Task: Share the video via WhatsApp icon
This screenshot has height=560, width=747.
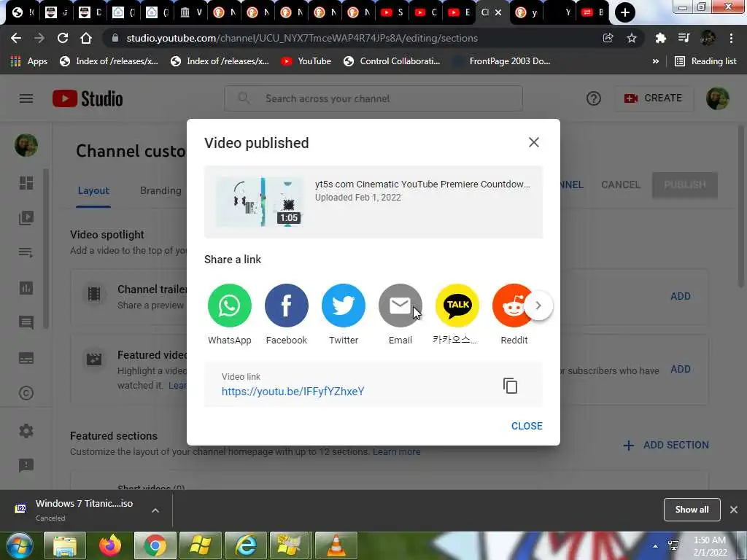Action: [229, 306]
